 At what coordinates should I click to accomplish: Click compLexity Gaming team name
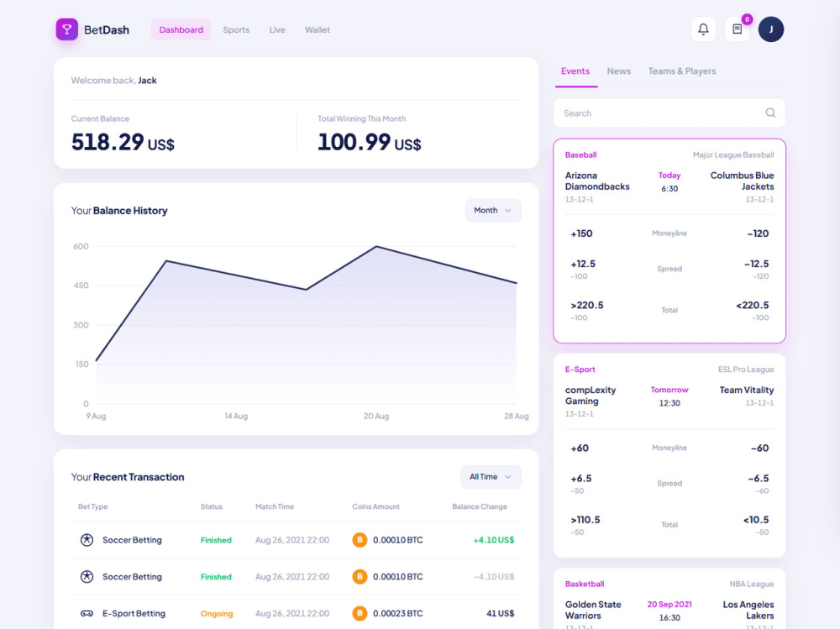(x=591, y=396)
